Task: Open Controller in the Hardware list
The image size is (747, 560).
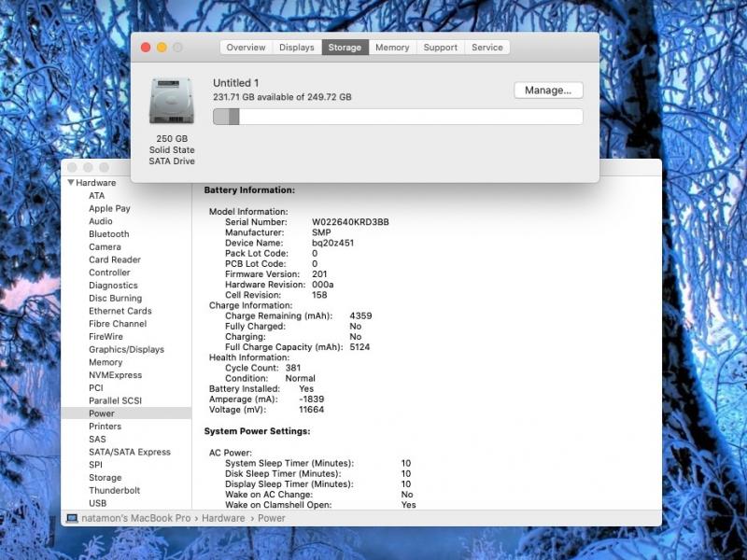Action: (x=109, y=273)
